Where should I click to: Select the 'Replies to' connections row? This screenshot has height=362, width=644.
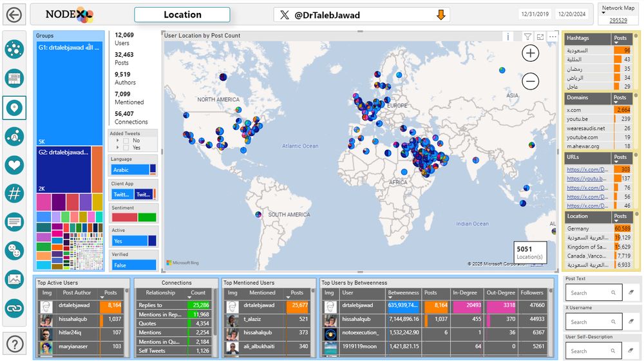(x=174, y=305)
